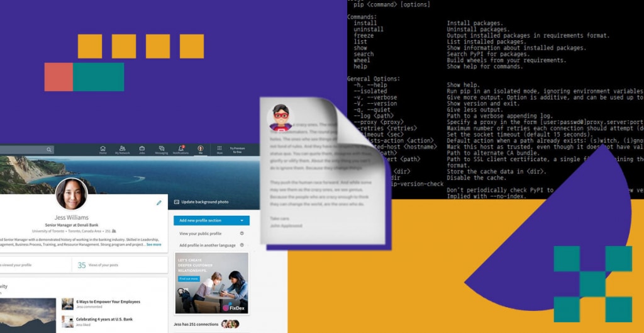This screenshot has width=644, height=333.
Task: Click Try Premium for free
Action: pyautogui.click(x=237, y=150)
